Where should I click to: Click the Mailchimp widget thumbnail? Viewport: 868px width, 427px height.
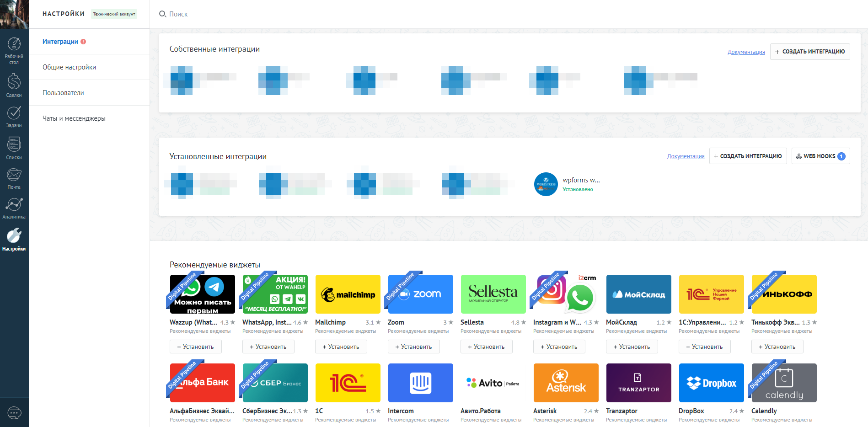tap(348, 294)
